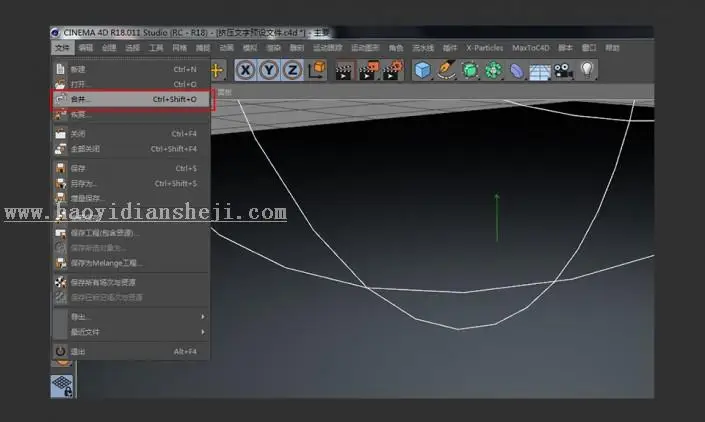Expand the 导出 (Export) submenu
The height and width of the screenshot is (422, 705).
(x=131, y=317)
